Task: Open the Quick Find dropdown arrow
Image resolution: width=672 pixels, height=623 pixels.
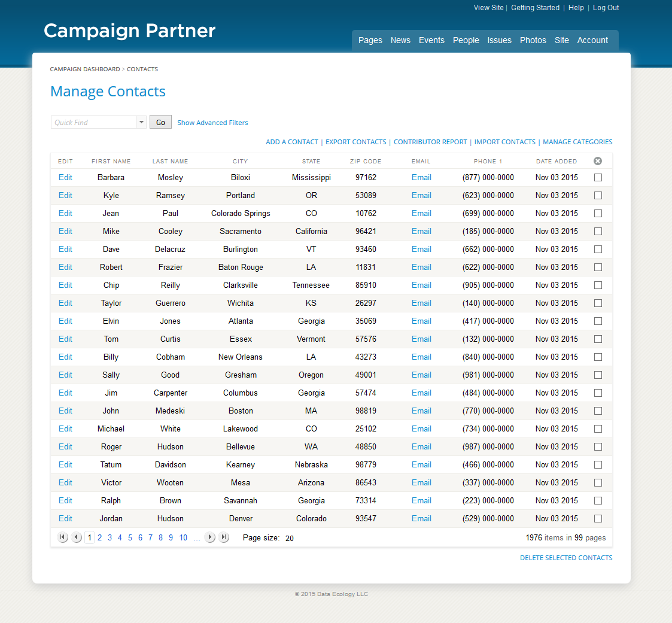Action: pos(141,122)
